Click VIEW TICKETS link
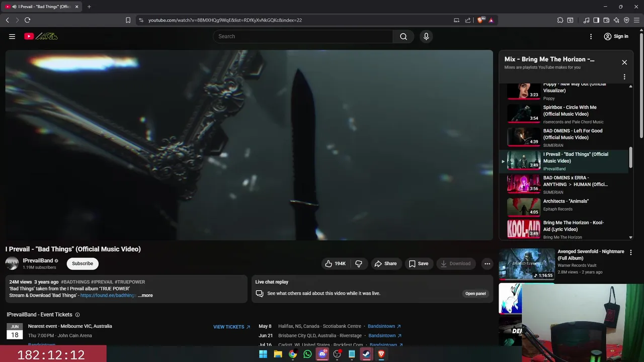 click(x=231, y=327)
